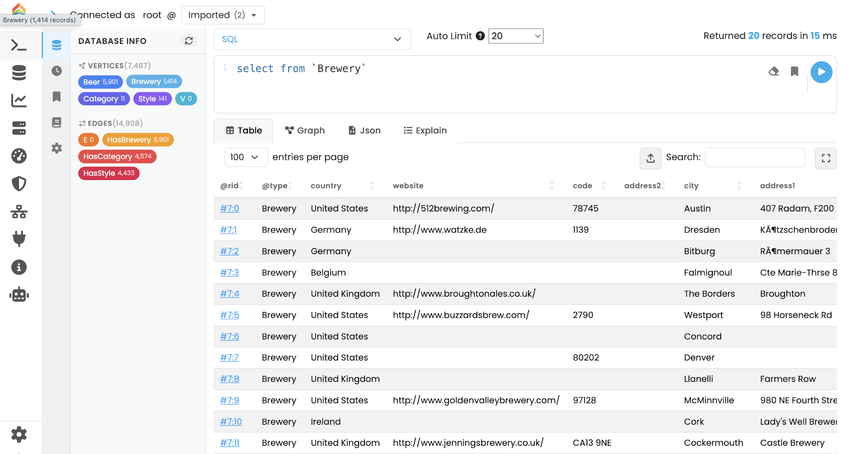Image resolution: width=868 pixels, height=454 pixels.
Task: Open the Auto Limit 20 dropdown
Action: click(515, 36)
